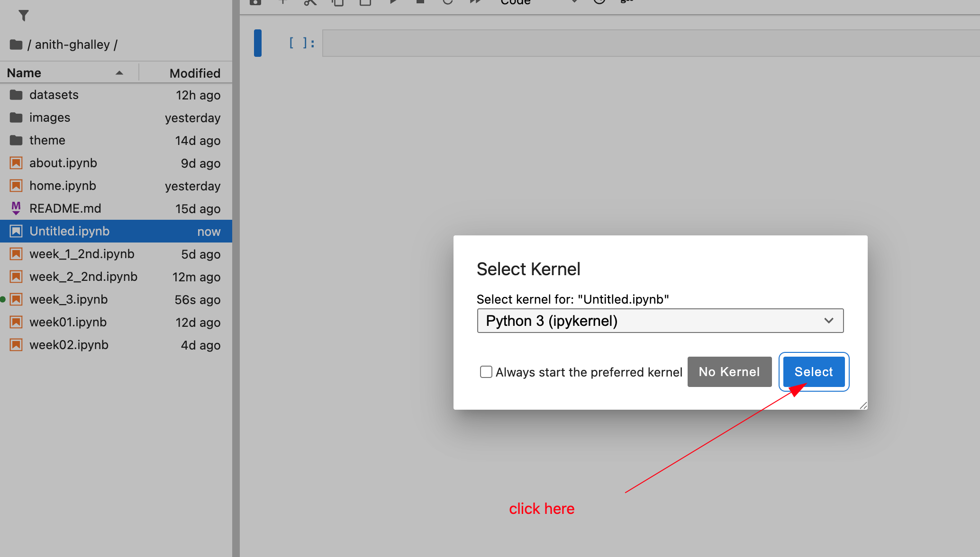Click the README.md markdown file icon
This screenshot has width=980, height=557.
click(x=16, y=208)
